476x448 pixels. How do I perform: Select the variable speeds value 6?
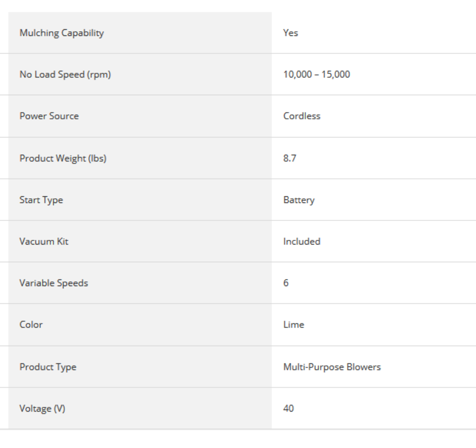(x=286, y=283)
